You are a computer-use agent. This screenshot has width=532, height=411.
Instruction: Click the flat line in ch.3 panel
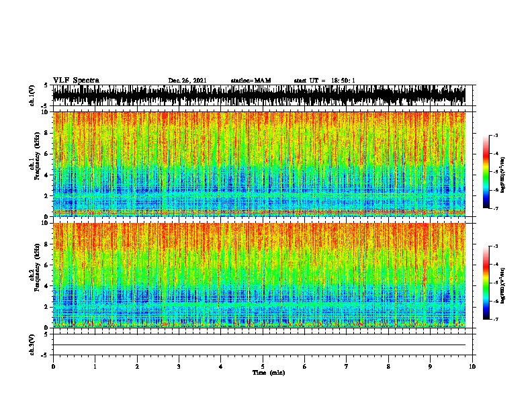click(259, 345)
